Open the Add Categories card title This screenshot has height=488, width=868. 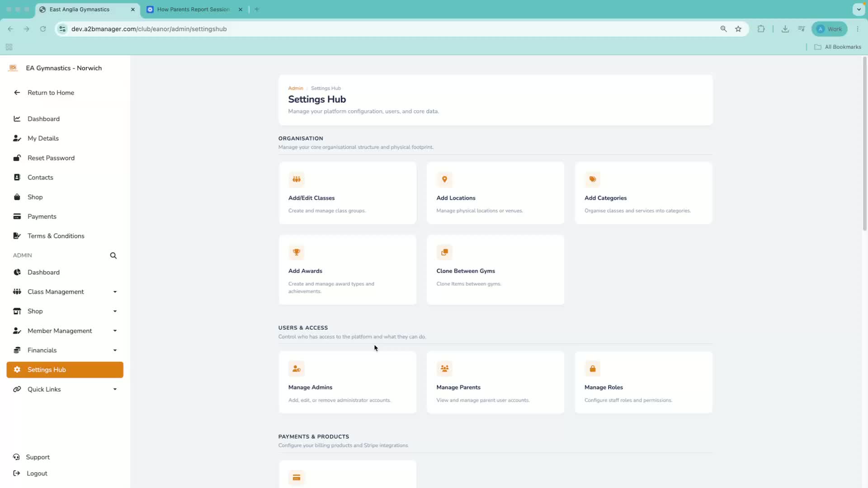[x=605, y=198]
